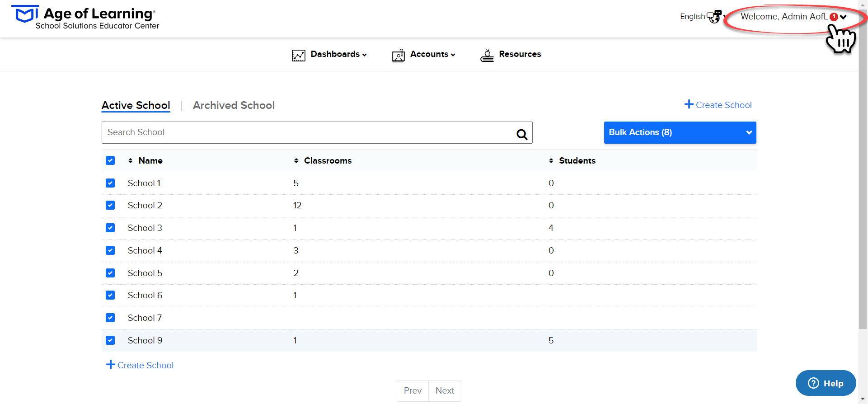Click the scrollbar down arrow
The width and height of the screenshot is (868, 404).
(863, 399)
